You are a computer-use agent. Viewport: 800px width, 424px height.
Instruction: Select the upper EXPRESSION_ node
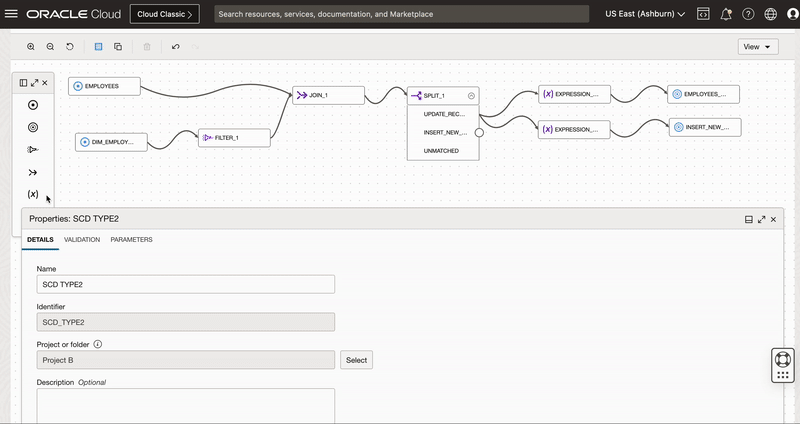coord(574,94)
